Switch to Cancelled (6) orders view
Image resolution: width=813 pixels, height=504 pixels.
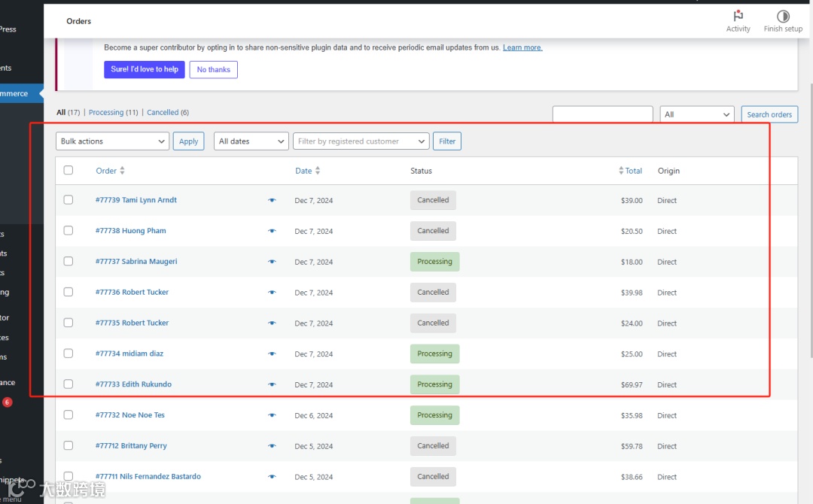click(167, 112)
